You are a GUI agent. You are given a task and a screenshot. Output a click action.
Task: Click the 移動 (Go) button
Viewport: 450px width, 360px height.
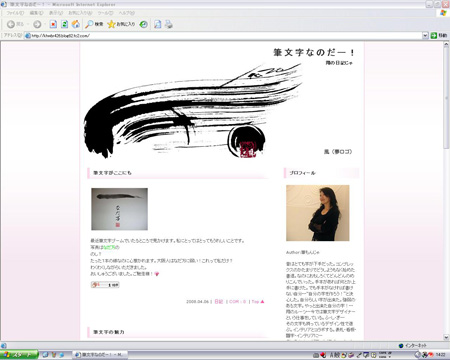tap(439, 35)
